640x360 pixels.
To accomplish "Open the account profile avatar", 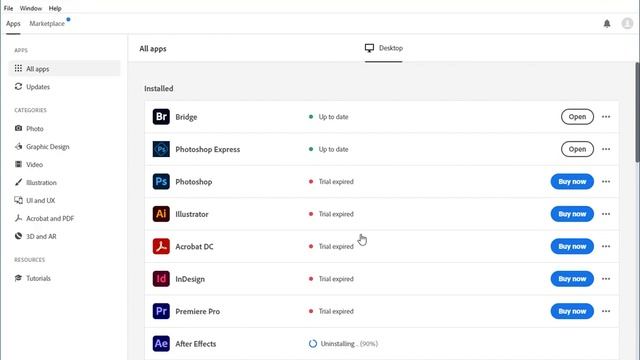I will pos(627,24).
